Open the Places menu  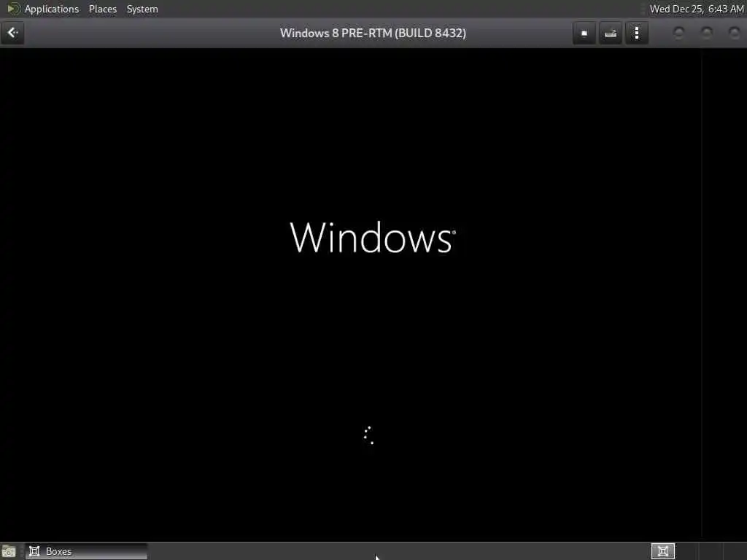pos(103,9)
